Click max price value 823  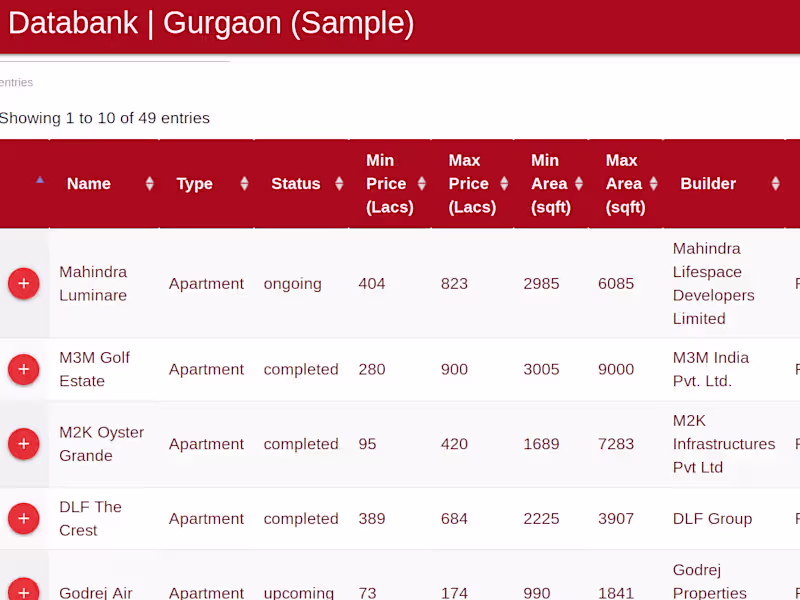(454, 284)
